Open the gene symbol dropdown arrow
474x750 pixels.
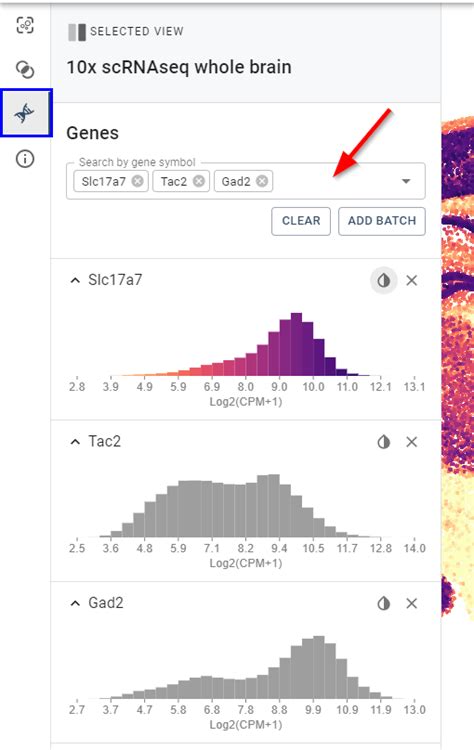406,181
